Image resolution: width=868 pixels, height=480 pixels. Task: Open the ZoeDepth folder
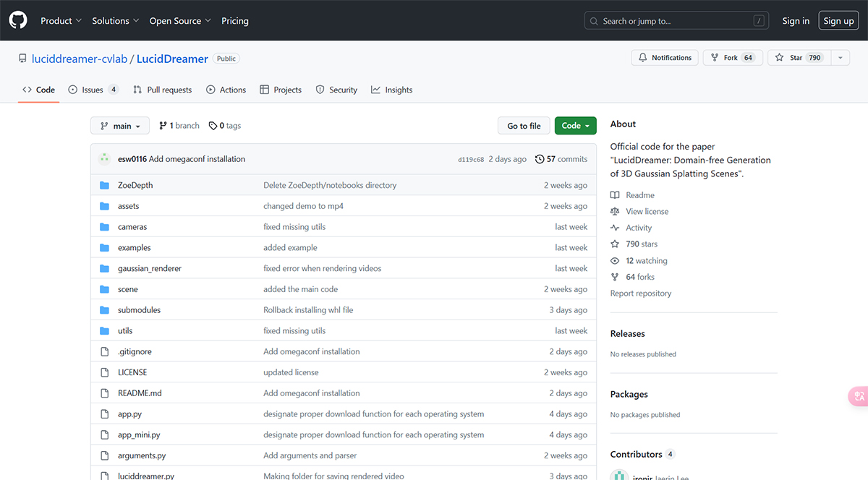tap(135, 185)
